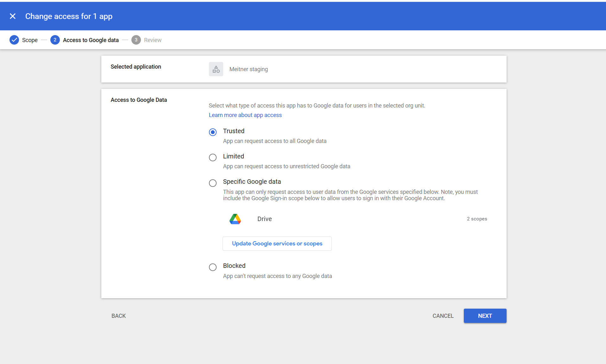Open the Access to Google data step

pos(91,40)
